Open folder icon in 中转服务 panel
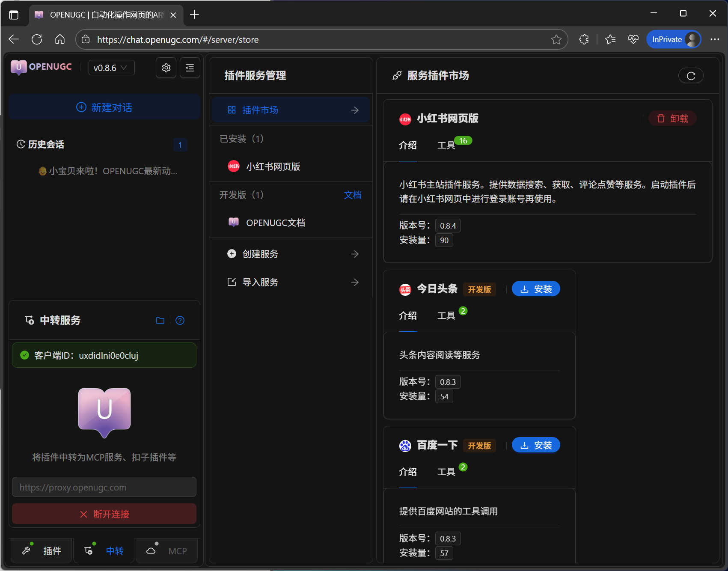This screenshot has width=728, height=571. tap(160, 320)
